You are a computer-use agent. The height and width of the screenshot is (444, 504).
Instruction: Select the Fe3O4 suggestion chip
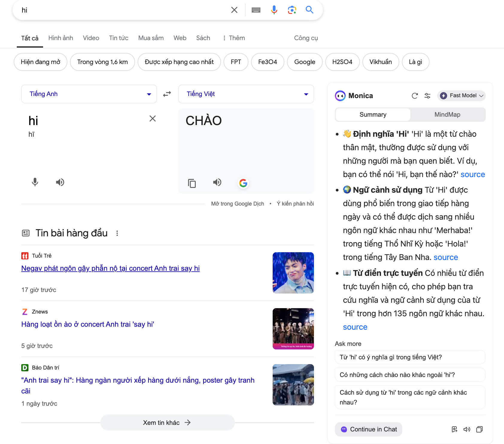[268, 62]
